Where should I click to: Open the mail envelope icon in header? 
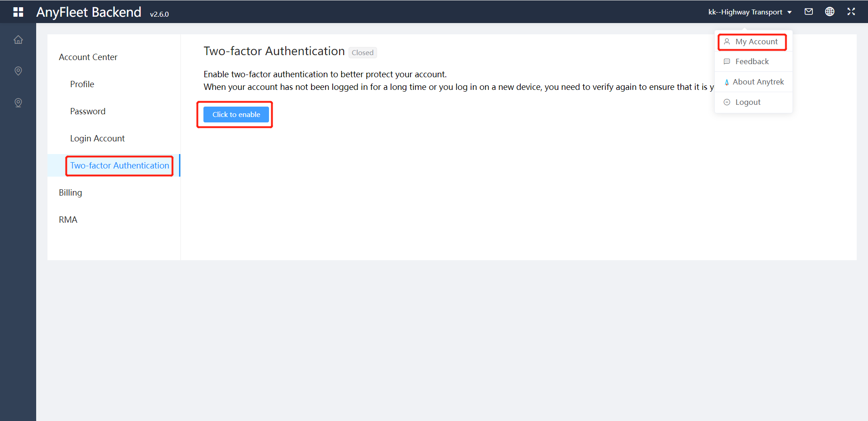tap(809, 12)
